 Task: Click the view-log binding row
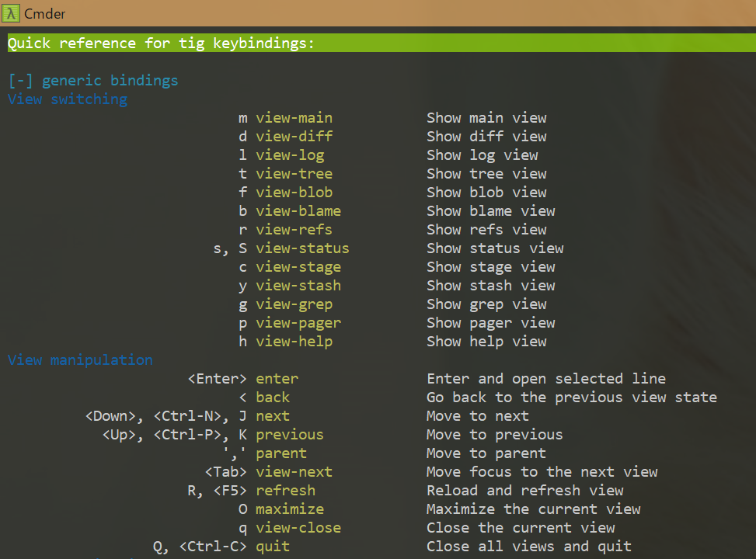pyautogui.click(x=290, y=155)
